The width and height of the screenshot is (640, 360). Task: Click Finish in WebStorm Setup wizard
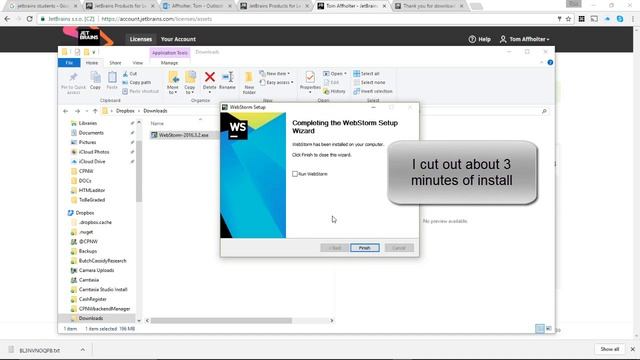[x=364, y=248]
